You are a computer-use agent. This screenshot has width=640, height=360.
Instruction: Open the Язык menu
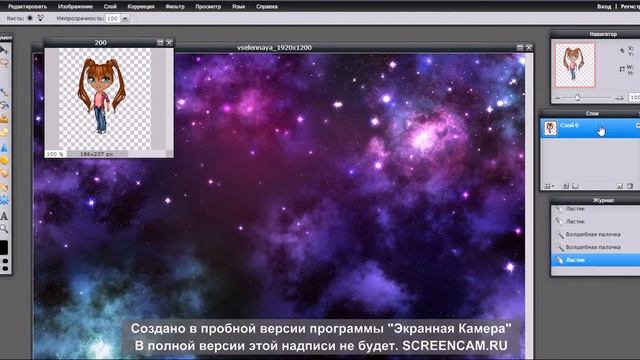pos(238,7)
